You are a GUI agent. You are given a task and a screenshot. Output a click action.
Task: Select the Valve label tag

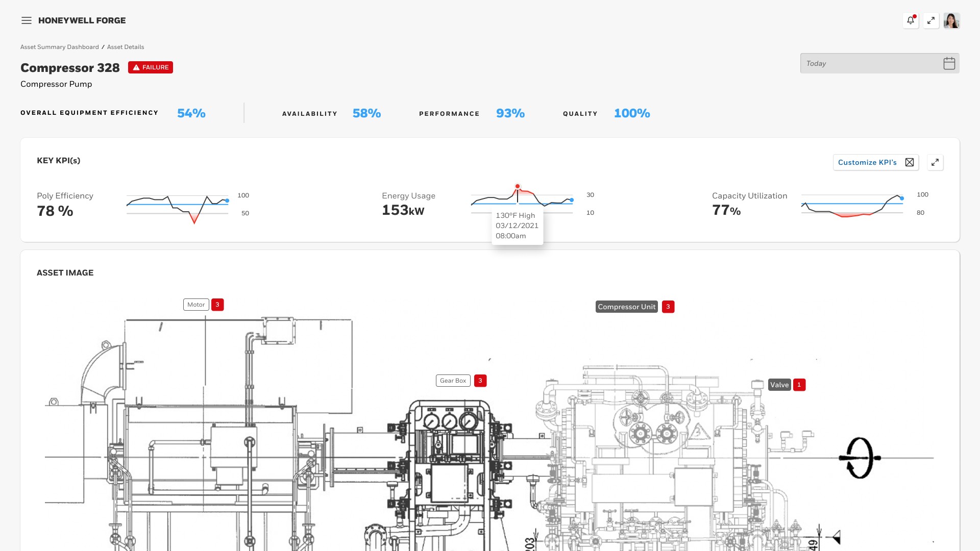(779, 385)
